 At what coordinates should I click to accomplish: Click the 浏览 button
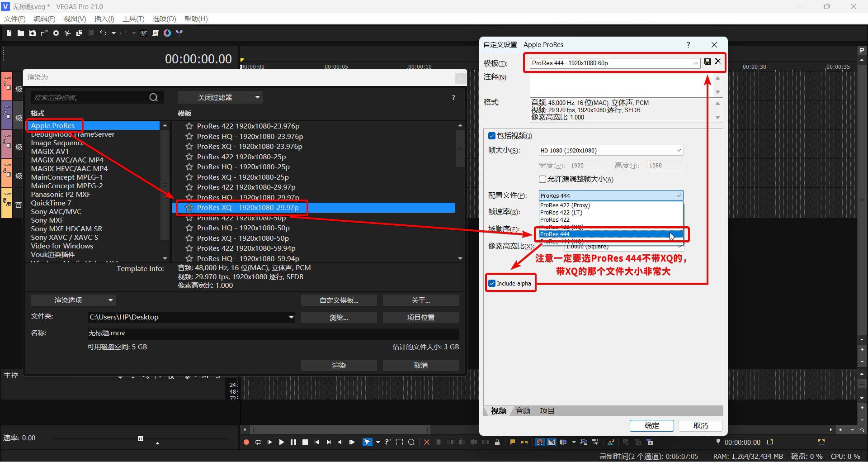coord(339,317)
